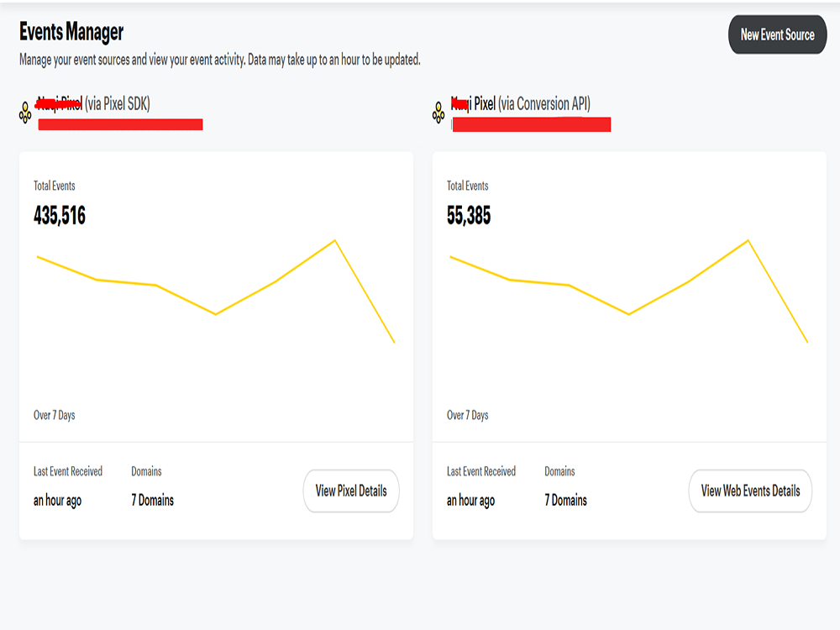The height and width of the screenshot is (630, 840).
Task: Select the Total Events count 435,516
Action: (x=58, y=216)
